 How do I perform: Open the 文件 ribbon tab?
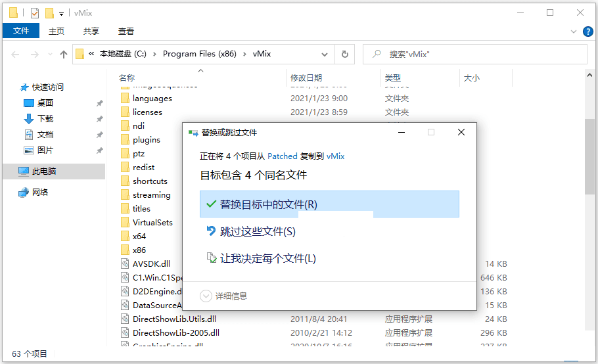click(21, 31)
